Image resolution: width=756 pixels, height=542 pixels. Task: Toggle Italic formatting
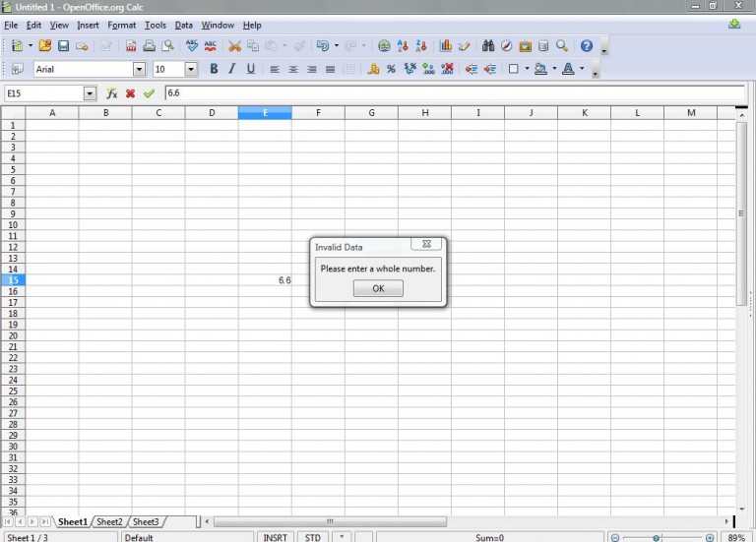click(x=232, y=69)
